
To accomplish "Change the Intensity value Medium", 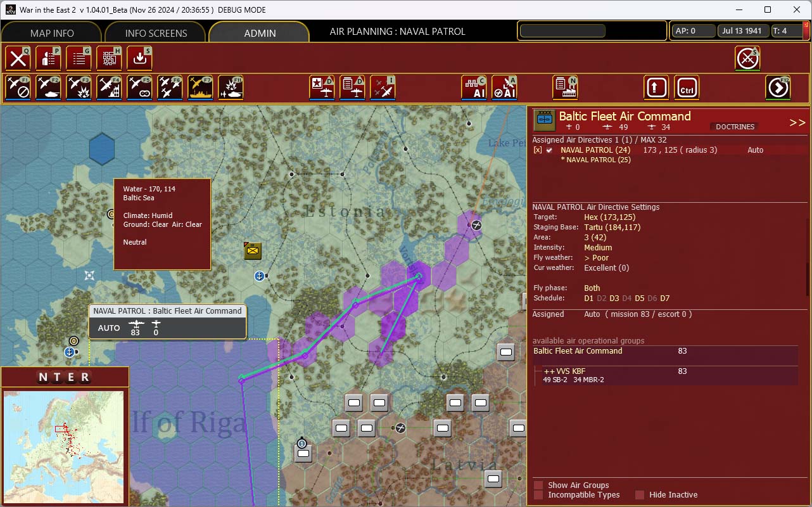I will click(x=598, y=248).
